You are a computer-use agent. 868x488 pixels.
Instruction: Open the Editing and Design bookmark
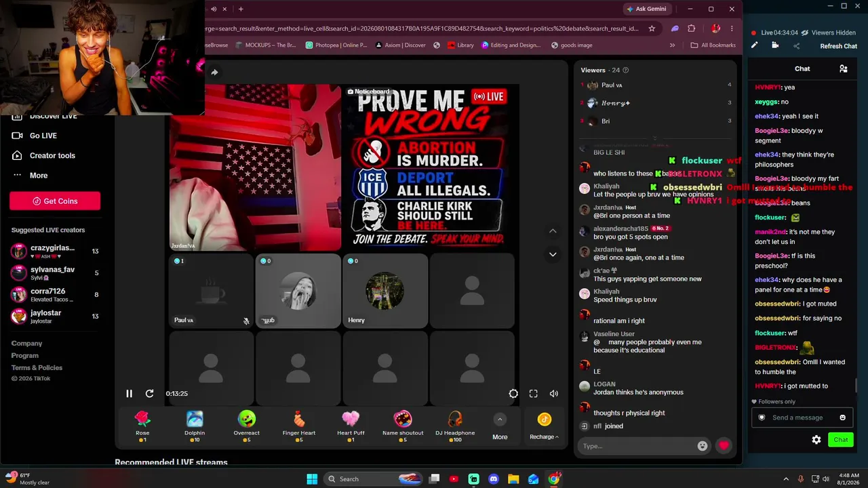click(511, 45)
